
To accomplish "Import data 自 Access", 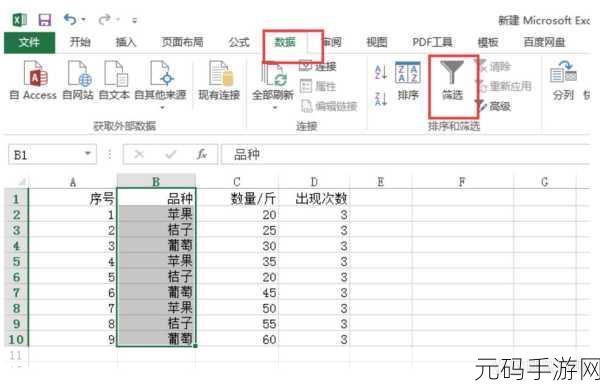I will click(33, 80).
